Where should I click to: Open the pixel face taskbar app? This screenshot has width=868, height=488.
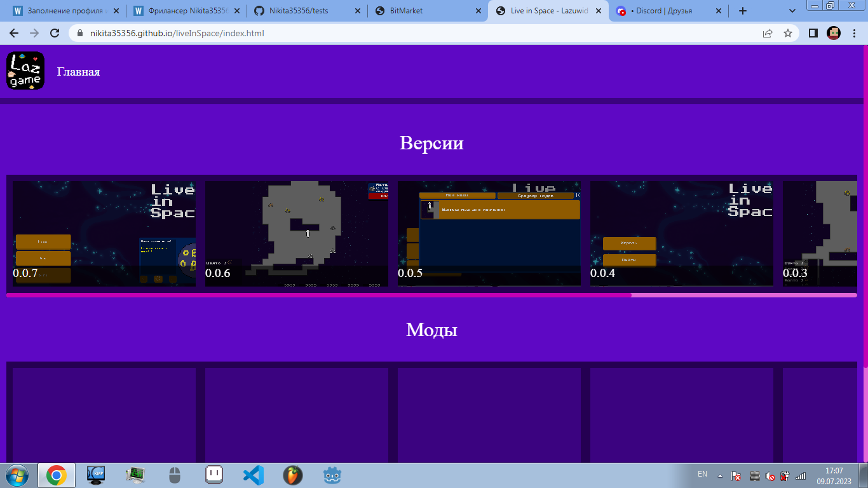[x=214, y=475]
